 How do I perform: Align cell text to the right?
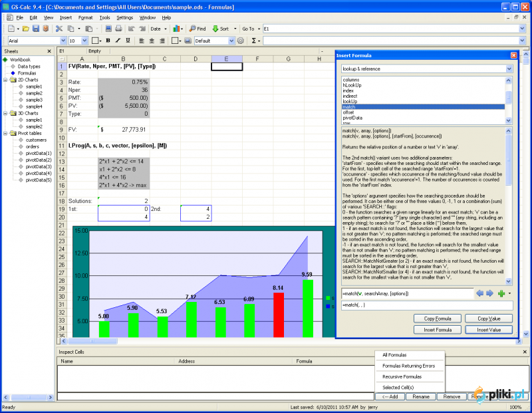(x=162, y=41)
